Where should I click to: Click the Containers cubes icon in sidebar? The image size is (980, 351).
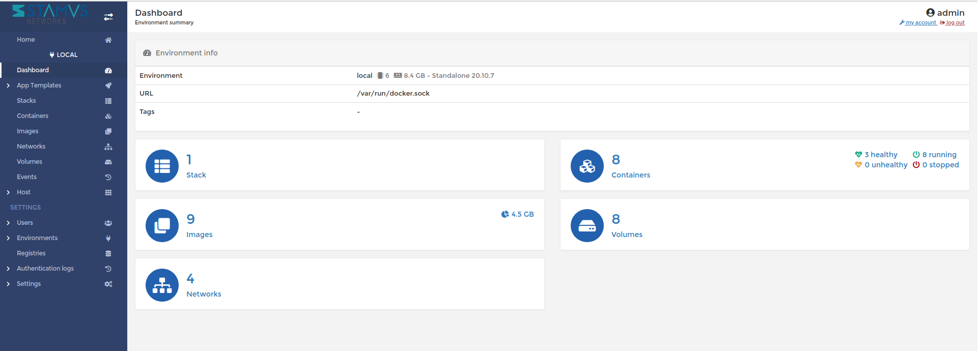pyautogui.click(x=108, y=116)
